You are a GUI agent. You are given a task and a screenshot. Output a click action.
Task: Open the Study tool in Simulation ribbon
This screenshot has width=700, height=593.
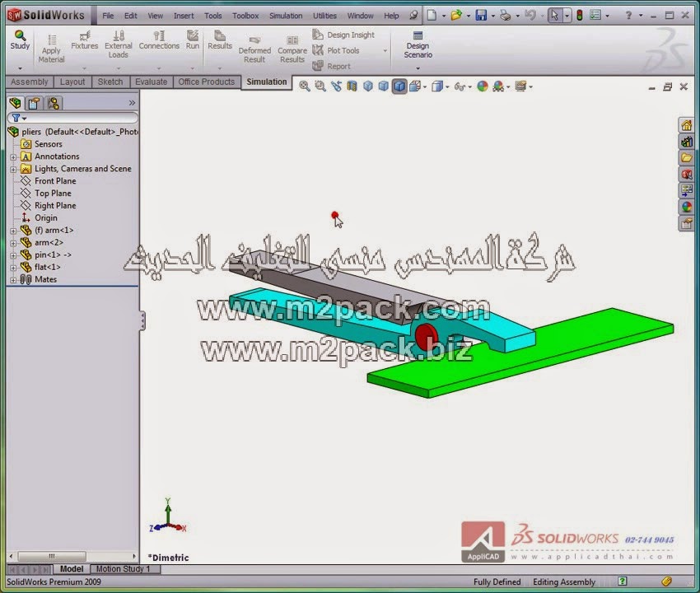tap(20, 40)
